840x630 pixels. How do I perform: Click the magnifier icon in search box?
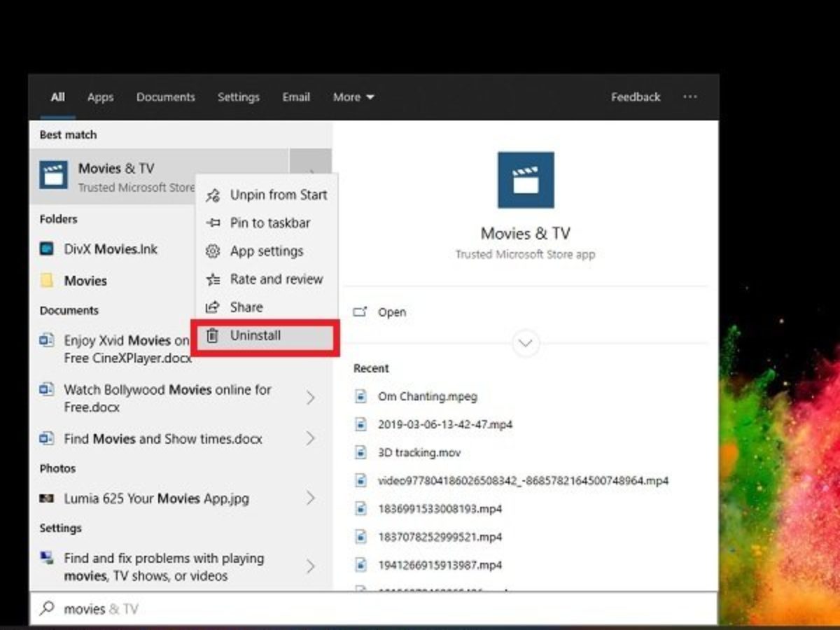click(x=47, y=608)
